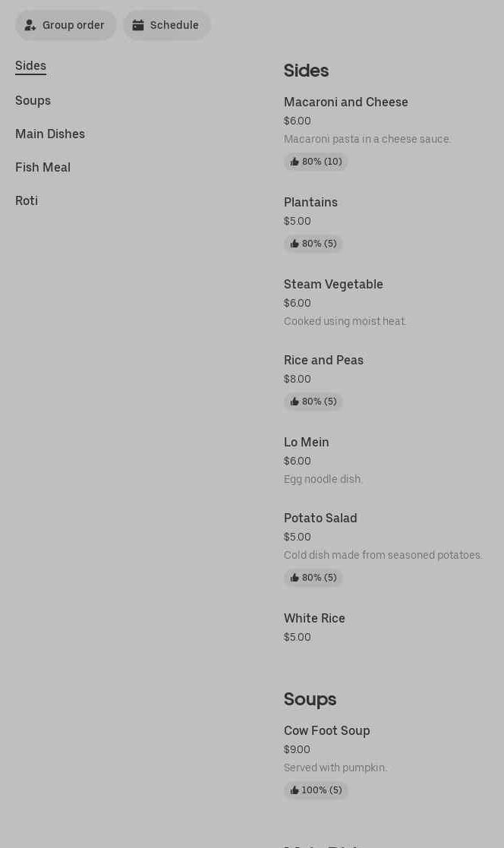The height and width of the screenshot is (848, 504).
Task: Select the Steam Vegetable menu item
Action: point(333,285)
